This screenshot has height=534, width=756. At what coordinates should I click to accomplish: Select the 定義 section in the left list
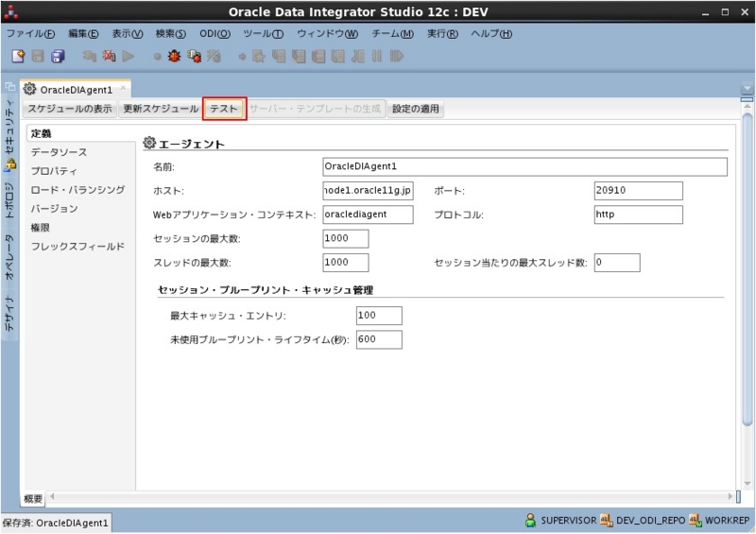(x=80, y=133)
